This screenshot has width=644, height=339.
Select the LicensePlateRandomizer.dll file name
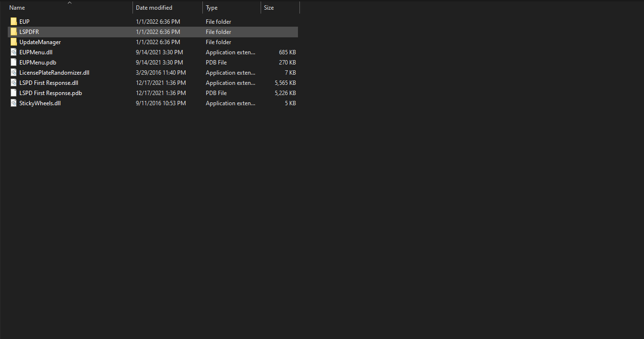(x=54, y=73)
